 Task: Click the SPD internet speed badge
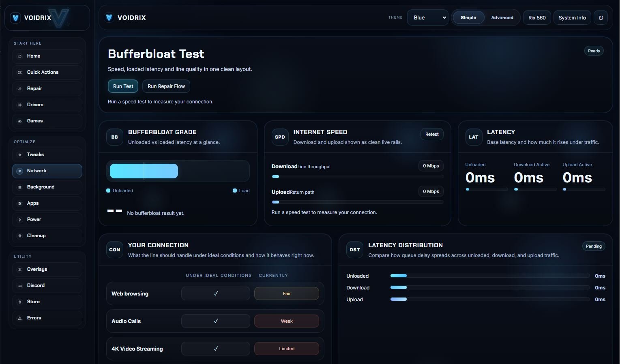pos(280,137)
